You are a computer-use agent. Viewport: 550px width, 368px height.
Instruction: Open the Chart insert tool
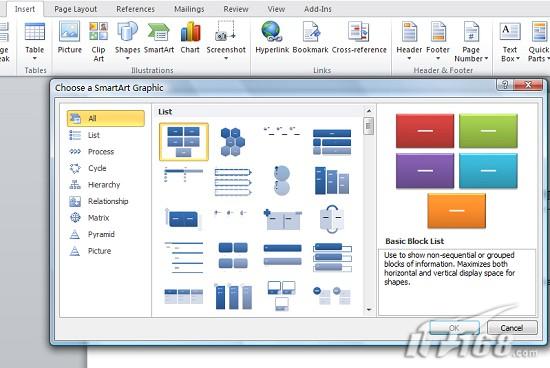click(x=190, y=32)
